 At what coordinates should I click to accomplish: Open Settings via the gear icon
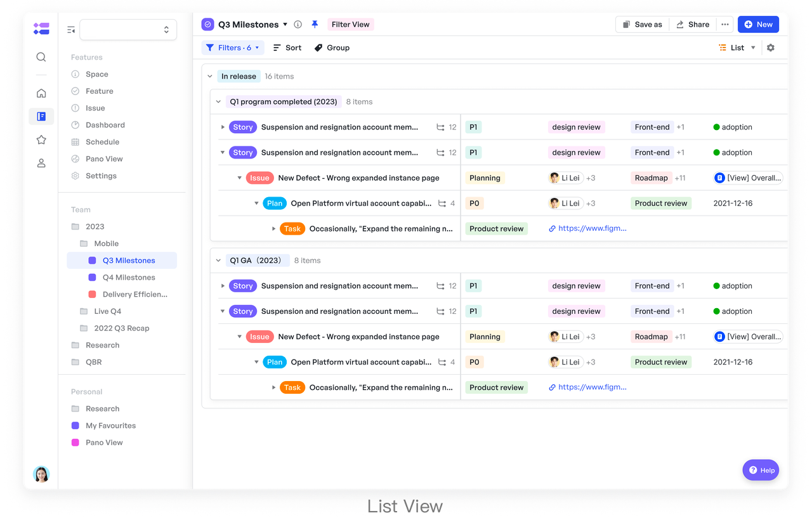pyautogui.click(x=76, y=176)
